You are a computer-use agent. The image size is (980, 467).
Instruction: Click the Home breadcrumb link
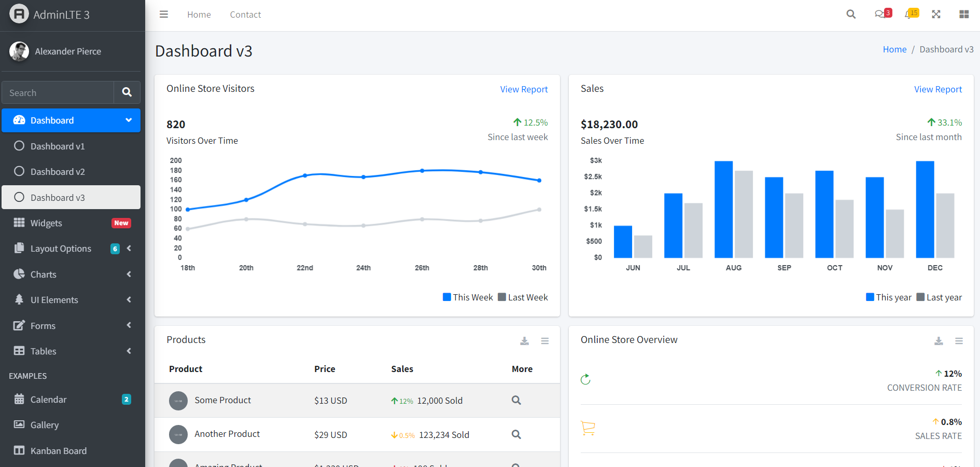tap(894, 49)
